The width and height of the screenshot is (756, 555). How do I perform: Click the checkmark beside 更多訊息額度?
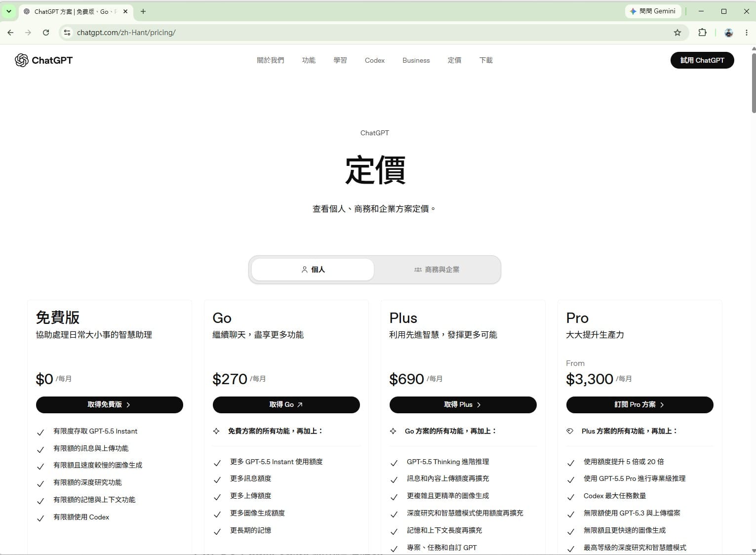click(217, 479)
